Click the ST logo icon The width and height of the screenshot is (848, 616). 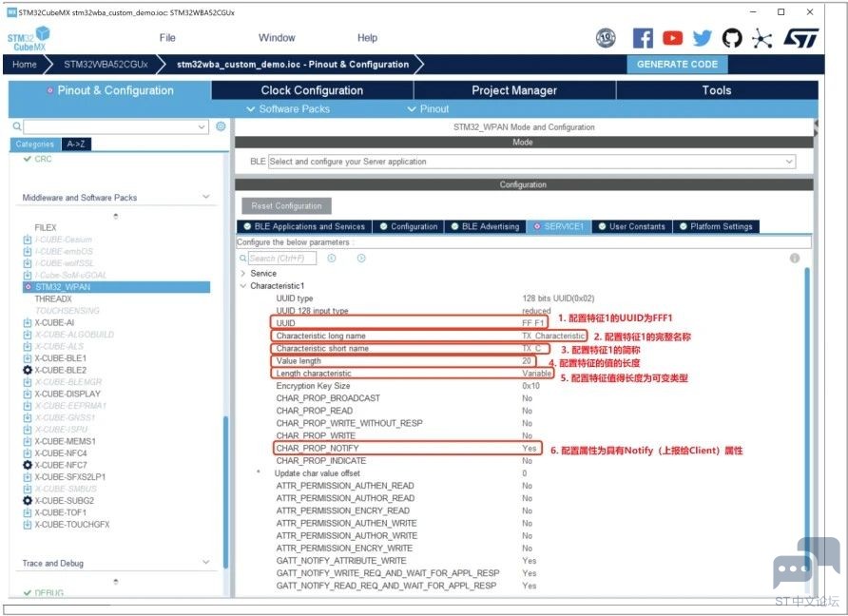[x=800, y=38]
